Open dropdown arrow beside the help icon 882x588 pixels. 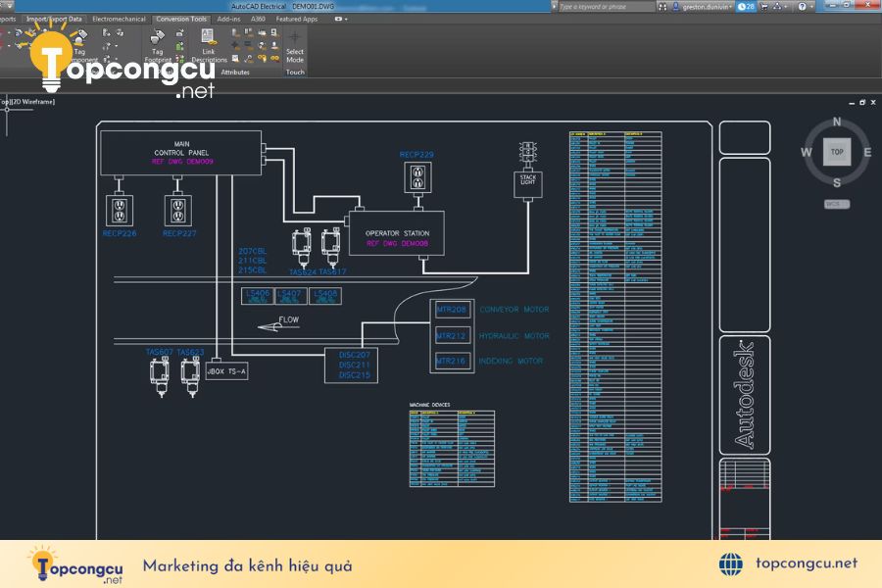(x=811, y=7)
